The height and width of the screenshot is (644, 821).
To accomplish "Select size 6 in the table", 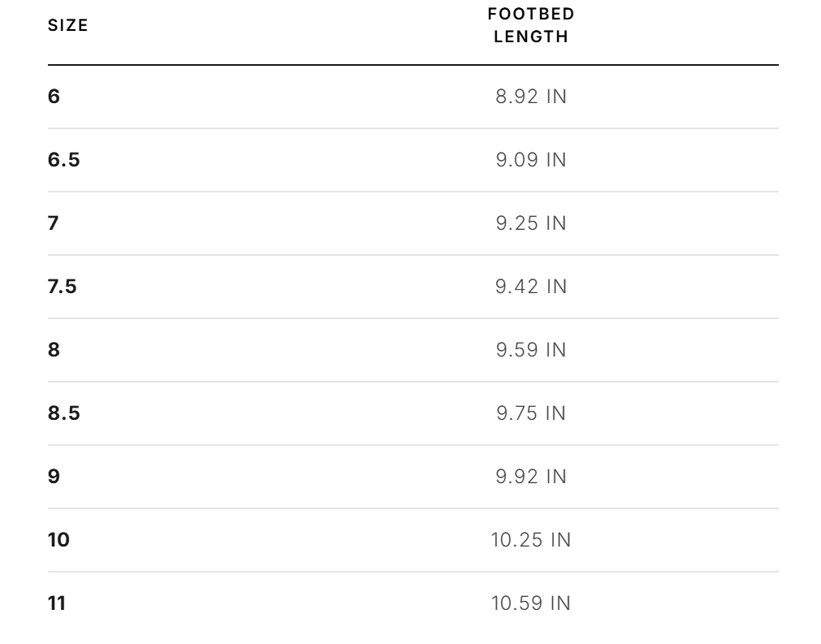I will pyautogui.click(x=54, y=97).
